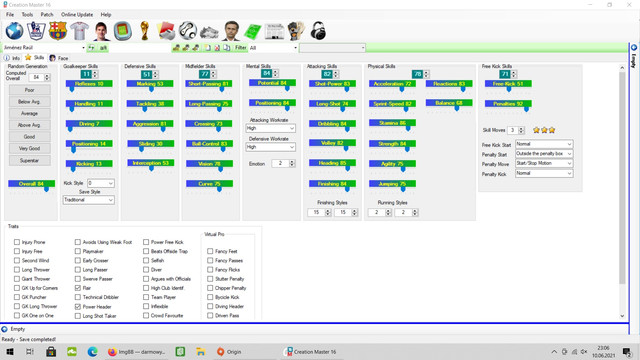Expand the Attacking Workrate dropdown
640x360 pixels.
click(270, 128)
